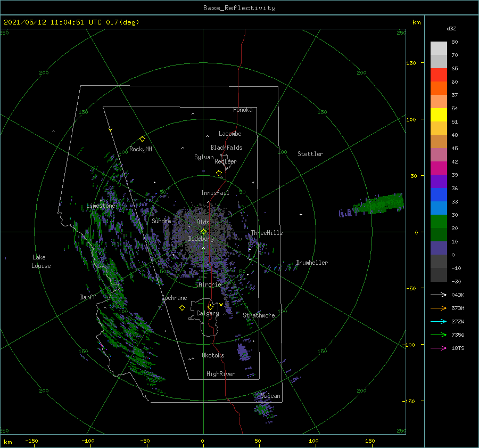Select the white 04DK arrow legend icon

[439, 295]
